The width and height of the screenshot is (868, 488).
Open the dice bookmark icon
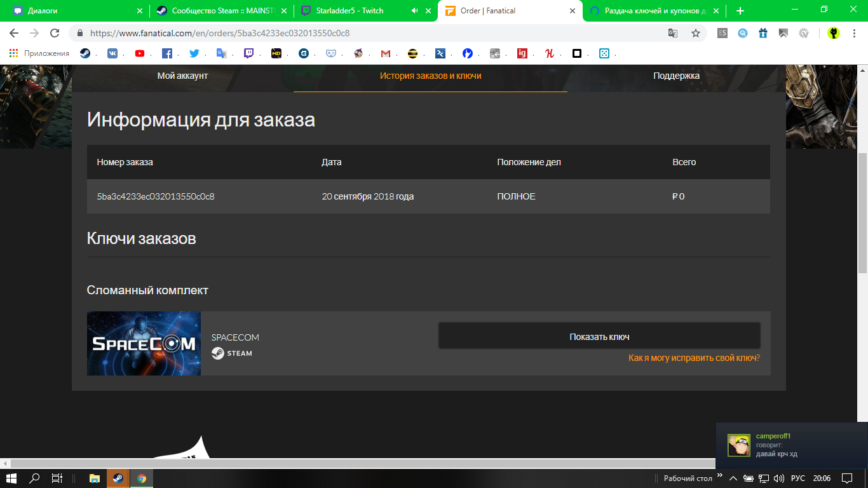pyautogui.click(x=604, y=53)
